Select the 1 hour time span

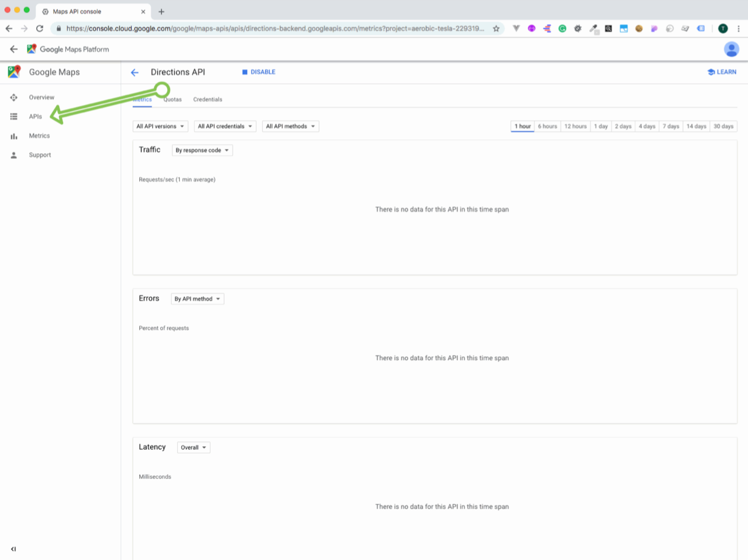pyautogui.click(x=522, y=126)
